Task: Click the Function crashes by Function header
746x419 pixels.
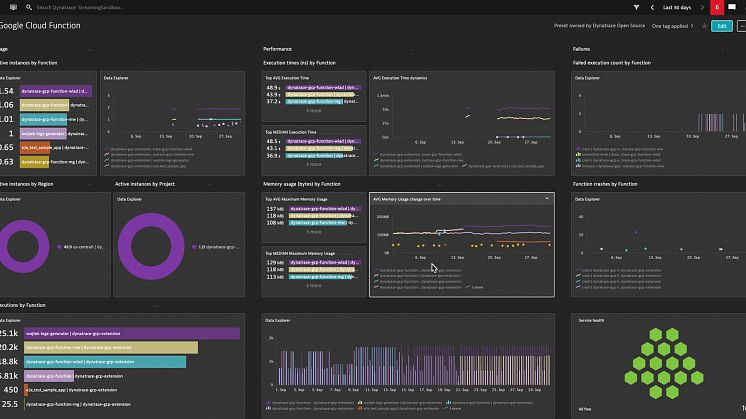Action: point(605,184)
